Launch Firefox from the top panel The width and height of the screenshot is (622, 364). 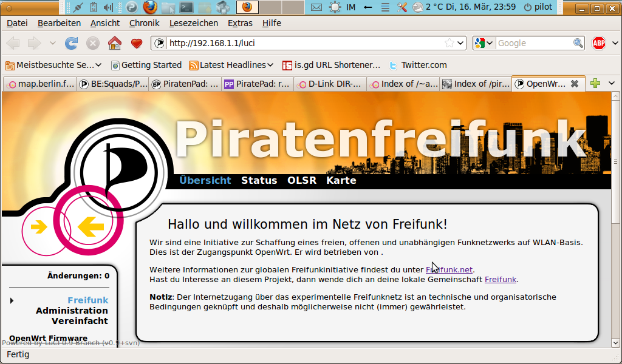point(150,7)
